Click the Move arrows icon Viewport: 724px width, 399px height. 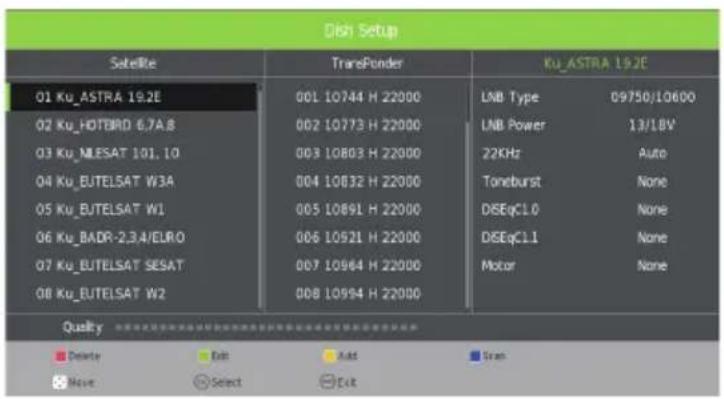click(60, 382)
